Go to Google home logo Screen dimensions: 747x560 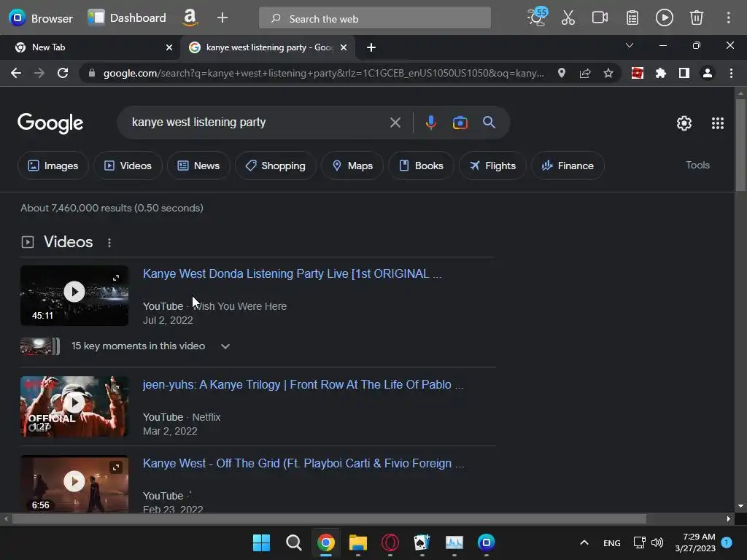coord(50,123)
